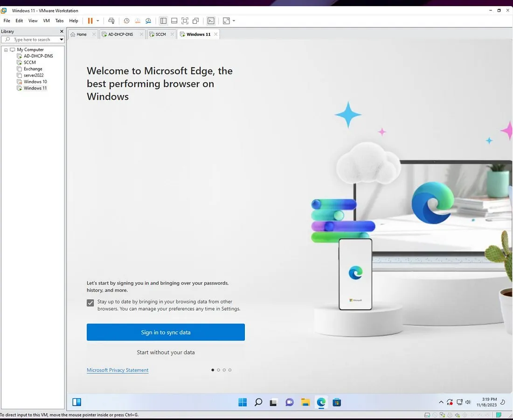The width and height of the screenshot is (513, 420).
Task: Suspend the virtual machine using the pause icon
Action: tap(90, 21)
